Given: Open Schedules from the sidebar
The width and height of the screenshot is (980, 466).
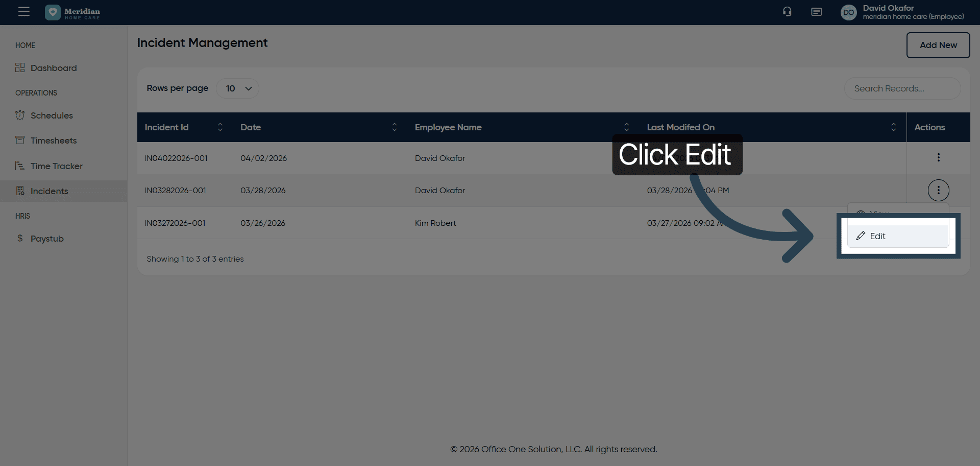Looking at the screenshot, I should (x=52, y=115).
